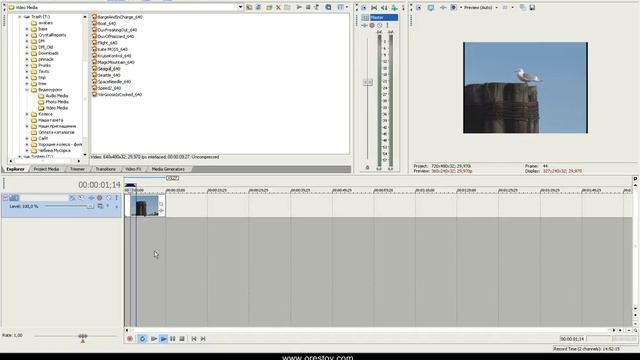The height and width of the screenshot is (360, 640).
Task: Expand the pinnacle folder
Action: (x=27, y=59)
